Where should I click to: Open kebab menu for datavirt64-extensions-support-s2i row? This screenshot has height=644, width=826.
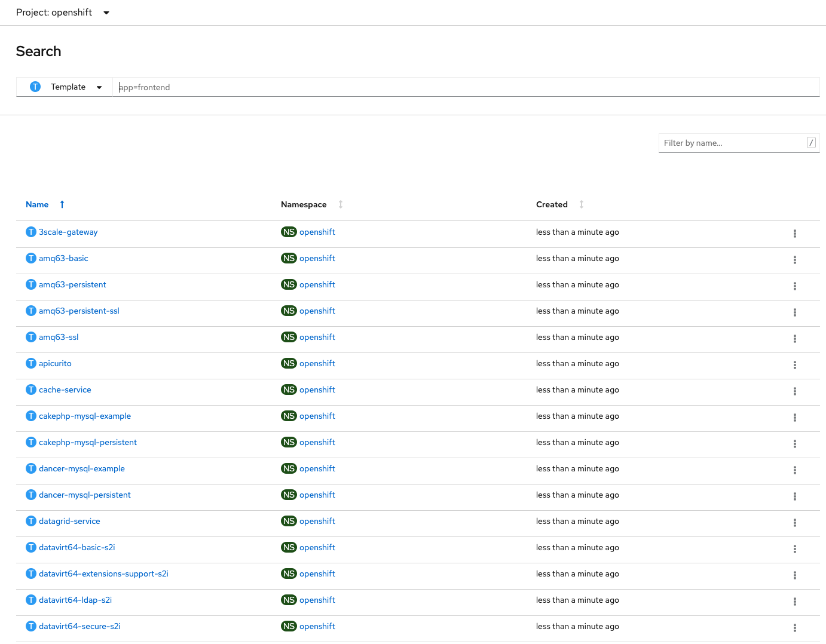pyautogui.click(x=794, y=575)
